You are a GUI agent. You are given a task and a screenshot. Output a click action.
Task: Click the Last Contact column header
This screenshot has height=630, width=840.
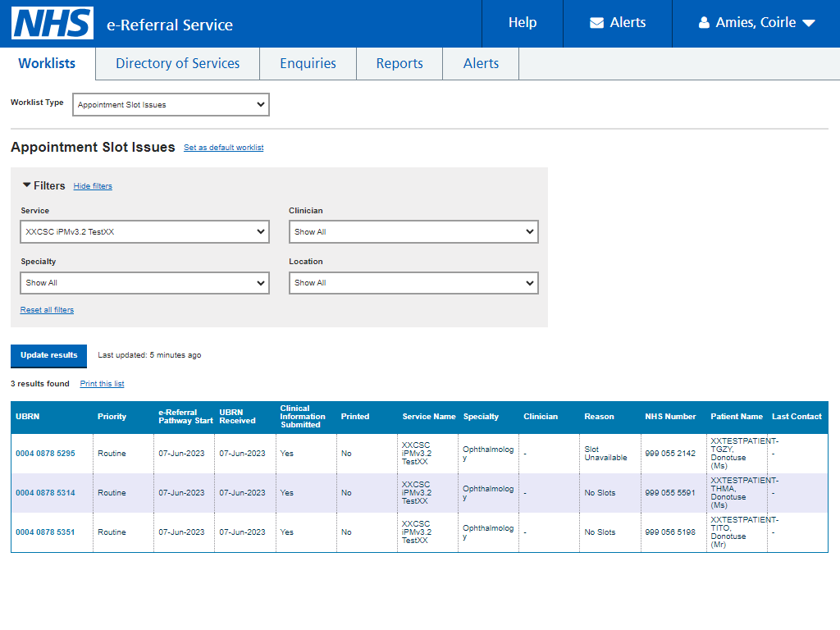click(797, 417)
